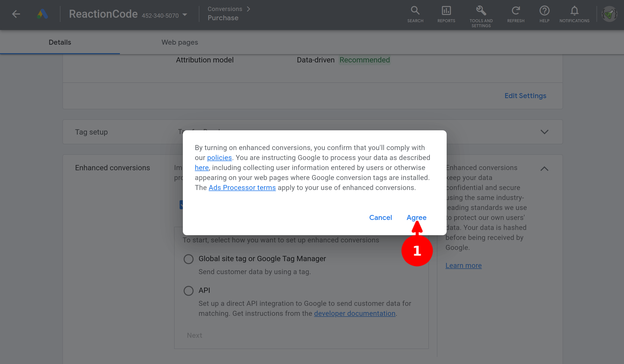Click the Conversions breadcrumb link

225,9
